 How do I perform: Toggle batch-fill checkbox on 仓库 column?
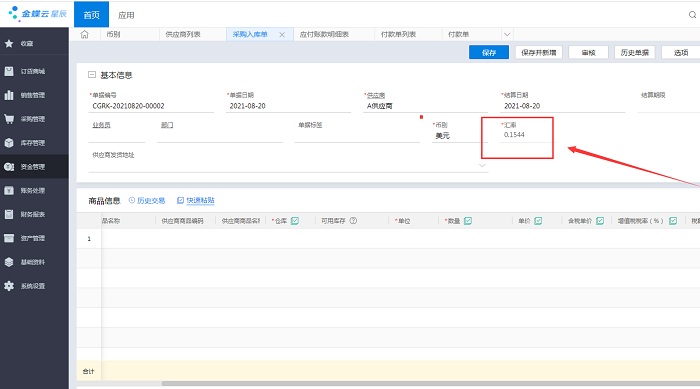click(295, 221)
